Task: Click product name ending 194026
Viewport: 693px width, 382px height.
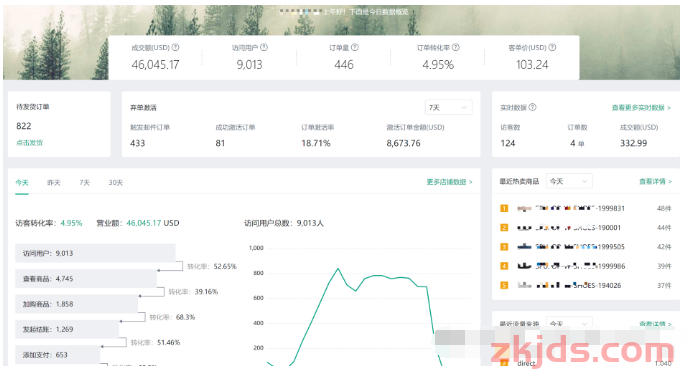Action: click(578, 286)
